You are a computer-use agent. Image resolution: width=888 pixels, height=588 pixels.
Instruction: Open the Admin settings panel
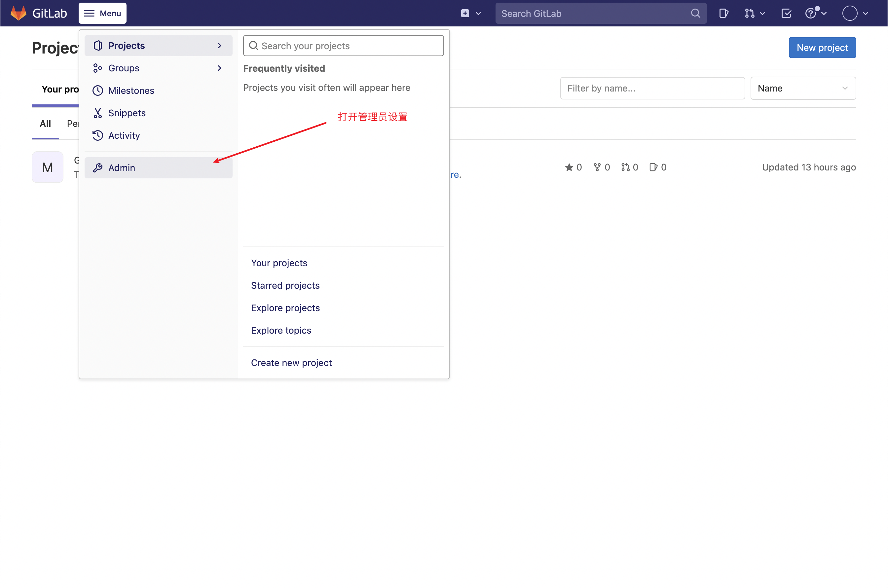click(x=122, y=167)
